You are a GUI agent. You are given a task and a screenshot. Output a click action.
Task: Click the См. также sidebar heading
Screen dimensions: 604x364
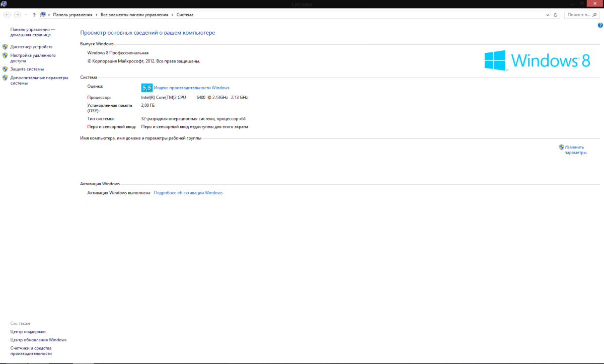point(20,323)
